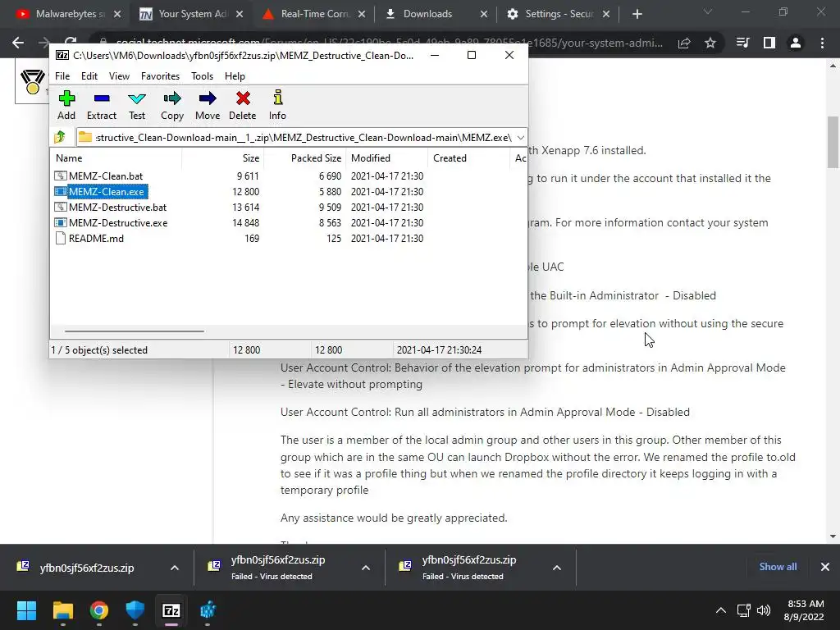The width and height of the screenshot is (840, 630).
Task: Open the 7-Zip File menu
Action: point(62,76)
